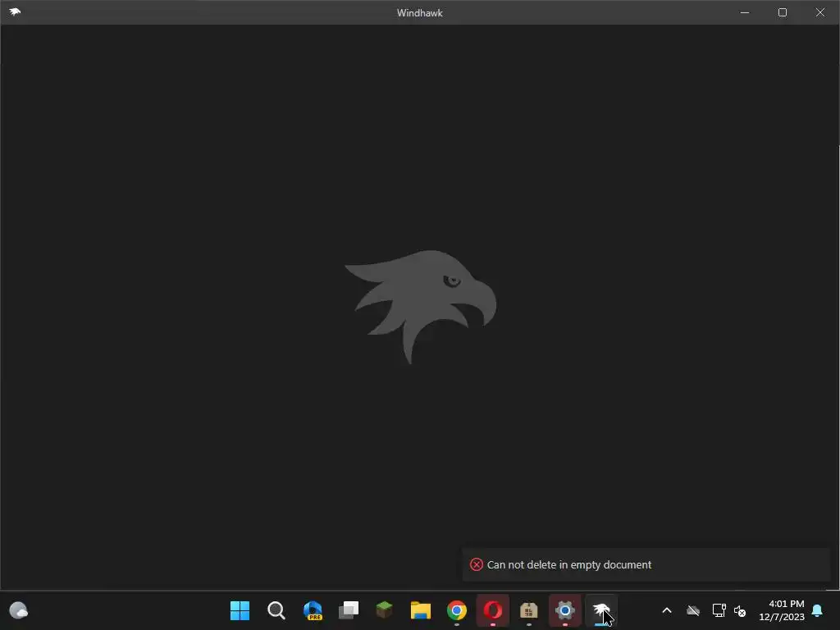Image resolution: width=840 pixels, height=630 pixels.
Task: Open the Minecraft grass block app
Action: pyautogui.click(x=385, y=609)
